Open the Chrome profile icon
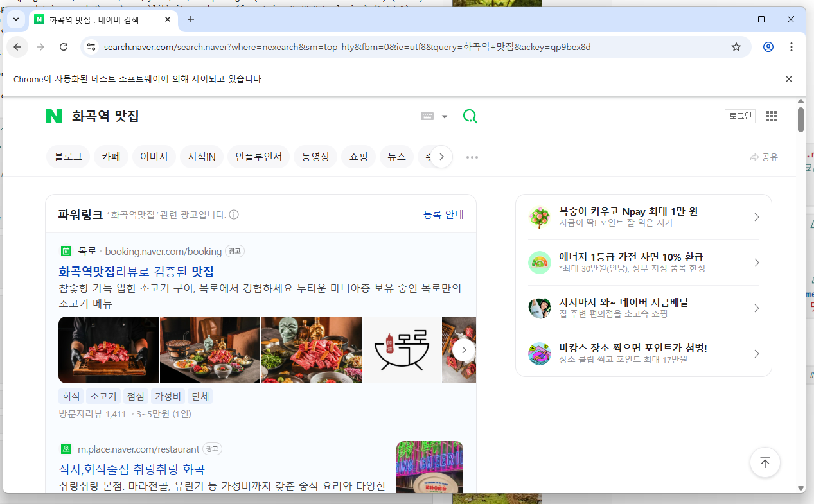 pyautogui.click(x=768, y=47)
